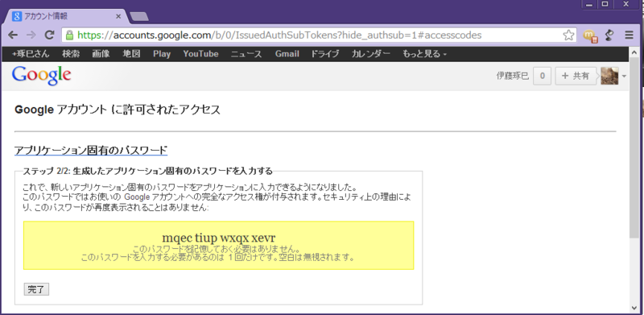Open 検索 in the Google bar
The width and height of the screenshot is (644, 315).
(x=71, y=54)
